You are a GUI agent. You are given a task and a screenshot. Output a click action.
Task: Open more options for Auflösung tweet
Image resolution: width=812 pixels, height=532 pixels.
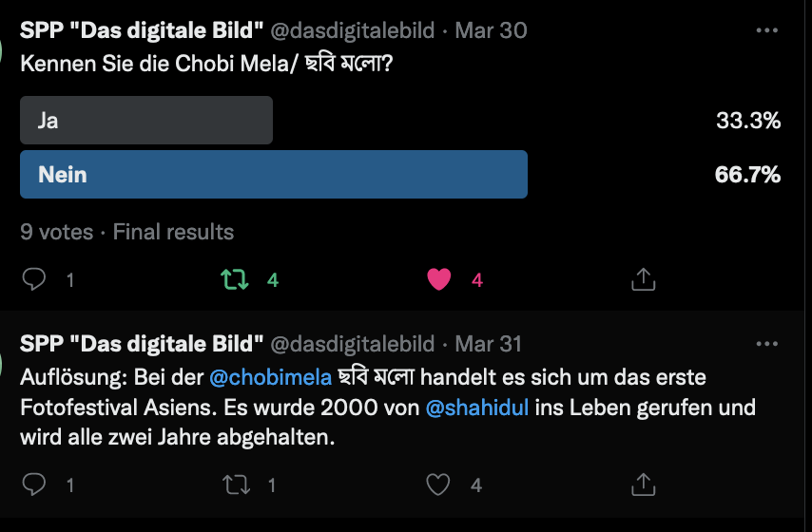[x=766, y=343]
